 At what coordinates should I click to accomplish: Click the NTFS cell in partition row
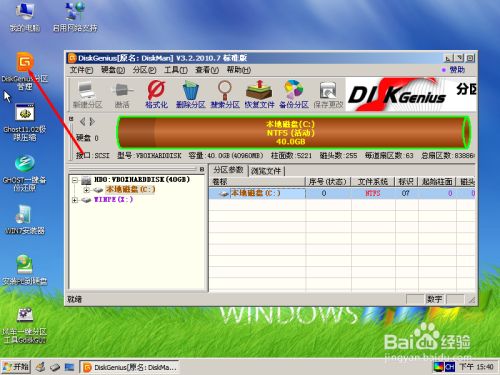(373, 193)
